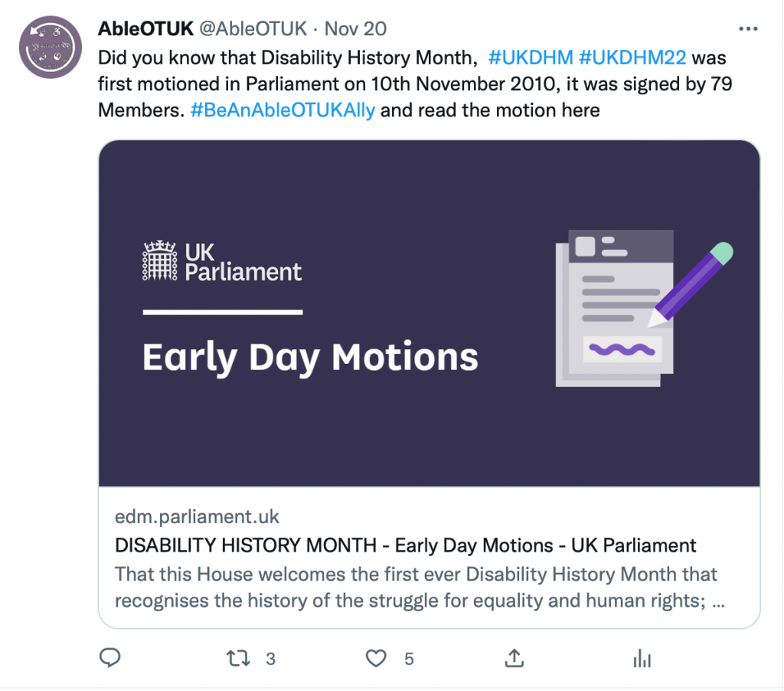Click the UK Parliament logo in preview
The height and width of the screenshot is (691, 784).
coord(223,261)
